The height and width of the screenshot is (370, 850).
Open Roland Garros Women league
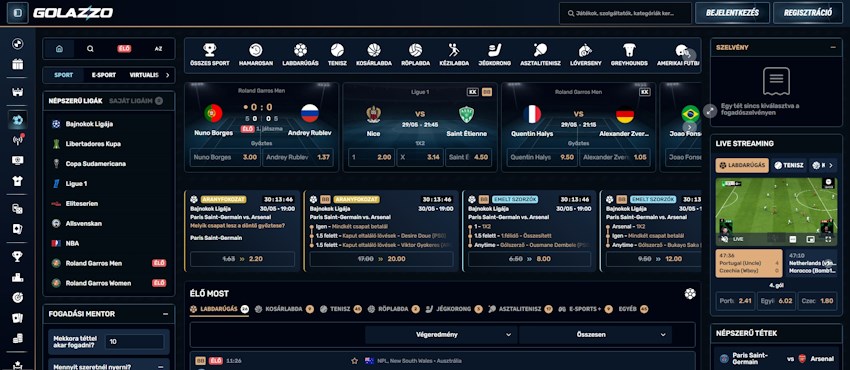tap(108, 283)
